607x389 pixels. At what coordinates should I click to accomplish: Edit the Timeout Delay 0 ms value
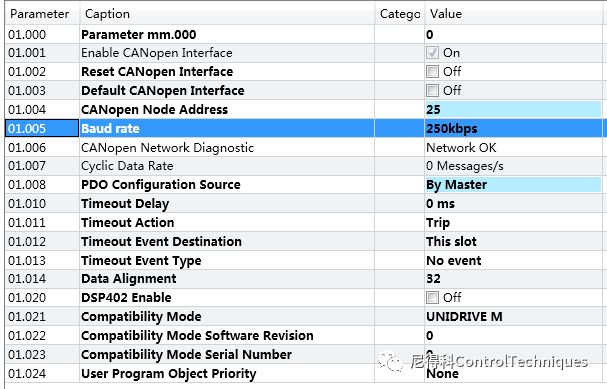[x=513, y=204]
